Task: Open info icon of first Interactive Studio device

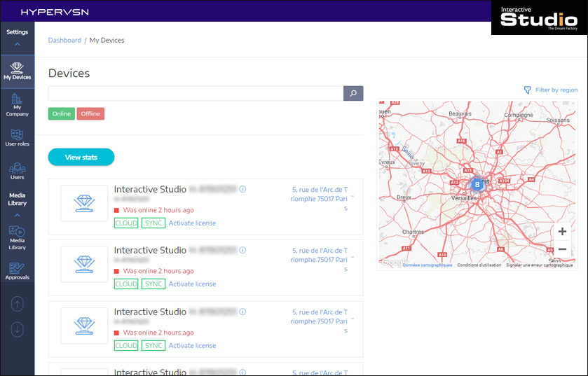Action: point(242,189)
